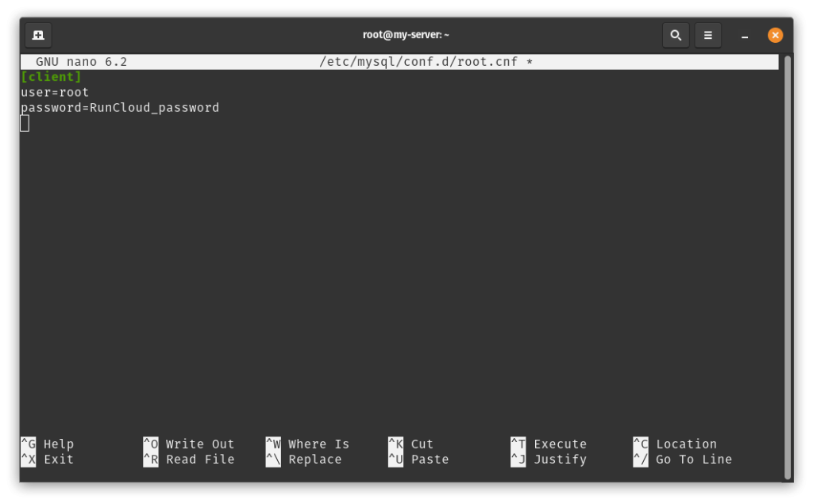Click the ^G Help shortcut
The image size is (813, 504).
coord(47,444)
